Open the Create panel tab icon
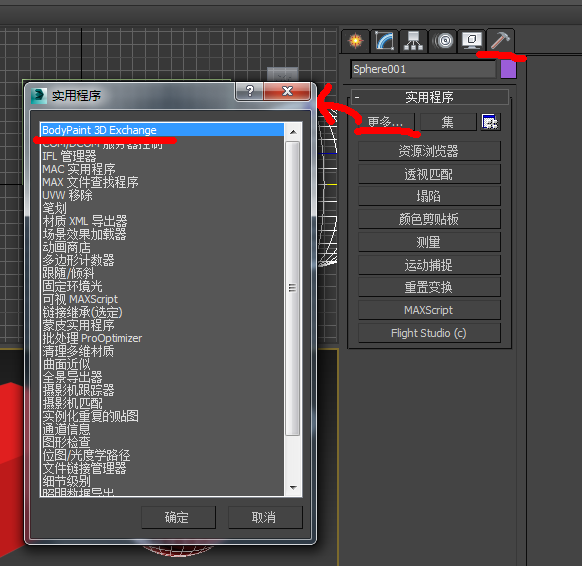Screen dimensions: 582x566 356,41
